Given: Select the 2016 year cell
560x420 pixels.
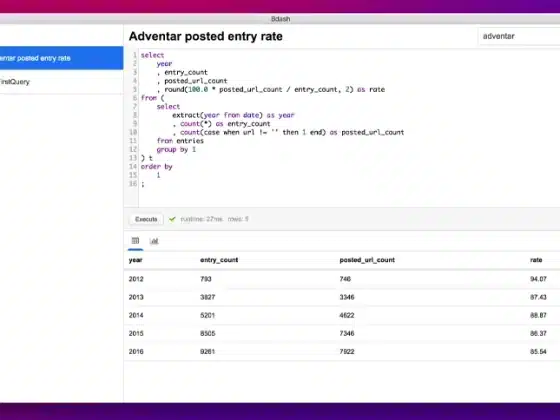Looking at the screenshot, I should click(x=136, y=352).
